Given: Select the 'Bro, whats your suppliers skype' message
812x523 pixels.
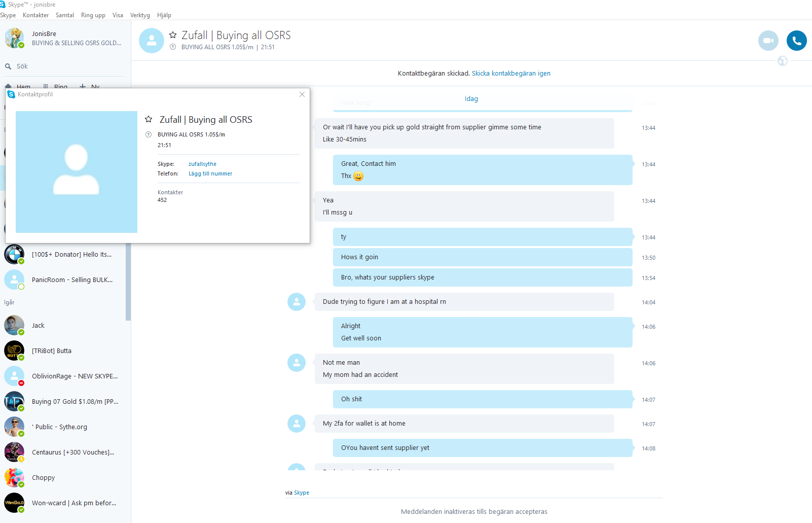Looking at the screenshot, I should pos(483,277).
